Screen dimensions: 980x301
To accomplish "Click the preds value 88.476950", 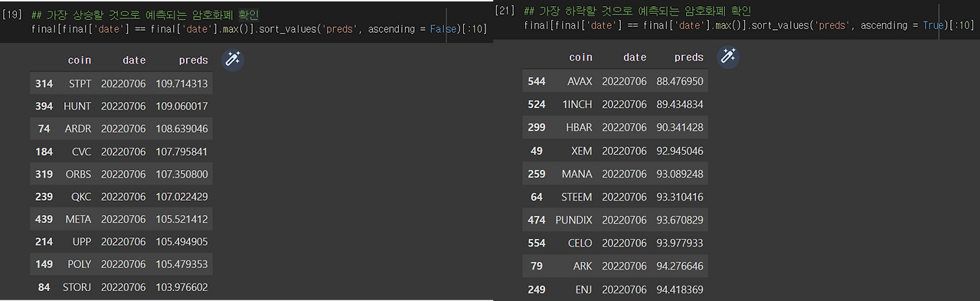I will coord(680,81).
